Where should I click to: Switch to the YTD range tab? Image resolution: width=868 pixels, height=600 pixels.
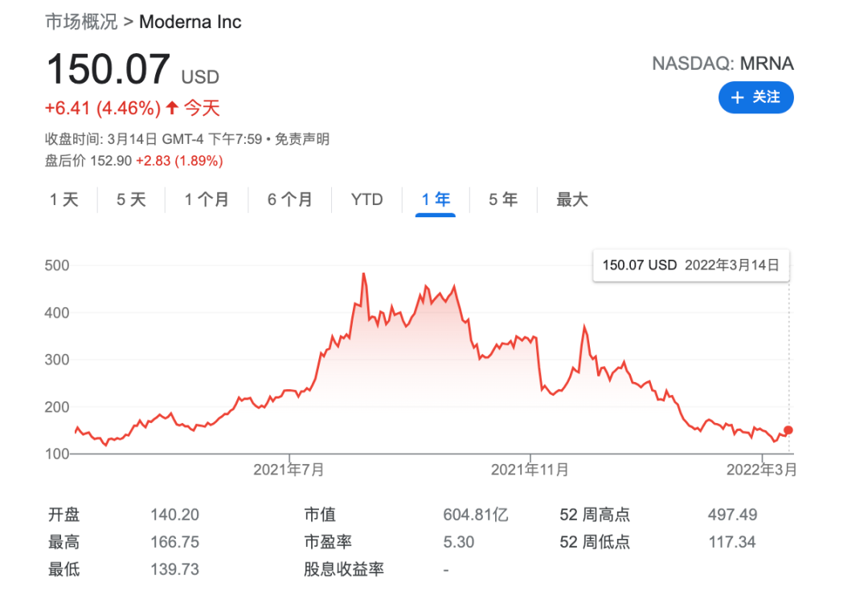[x=367, y=199]
